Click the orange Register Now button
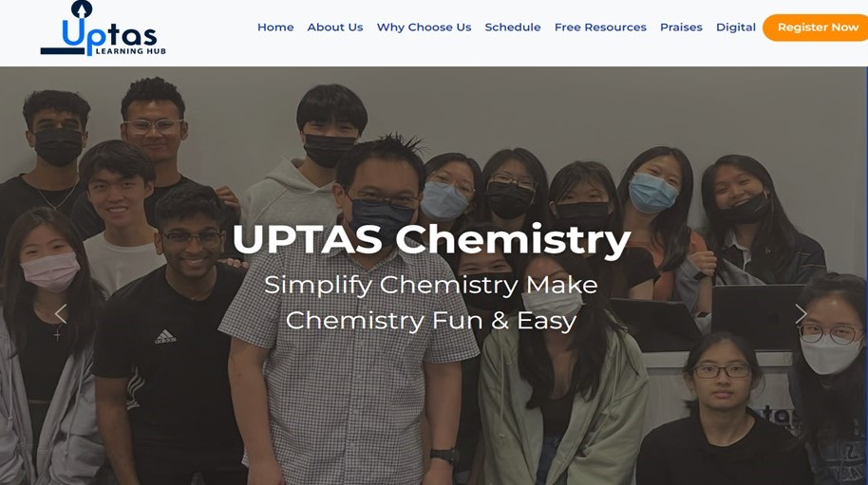 (816, 28)
